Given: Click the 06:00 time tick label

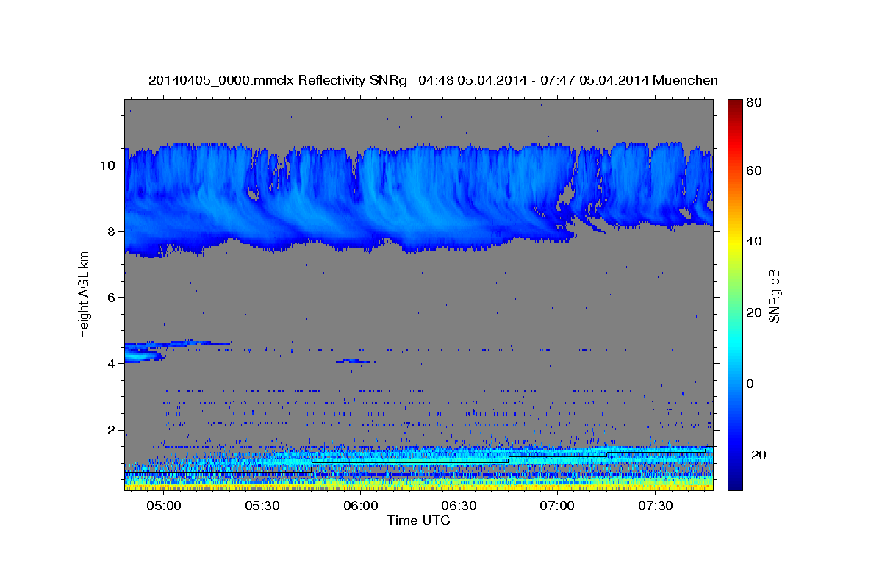Looking at the screenshot, I should point(360,506).
